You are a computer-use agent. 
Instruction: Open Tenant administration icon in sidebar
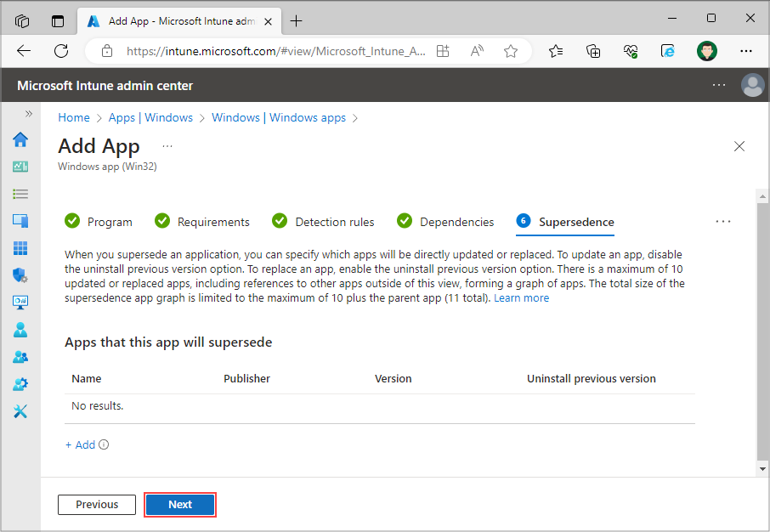(x=20, y=384)
